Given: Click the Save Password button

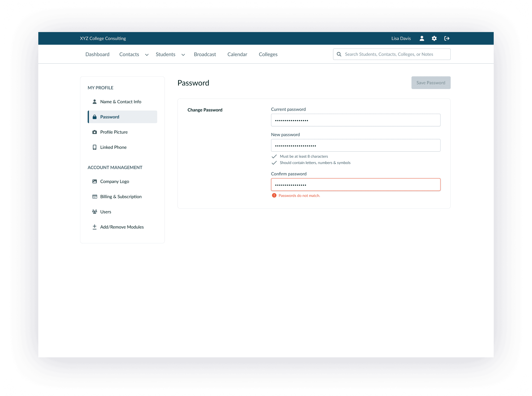Looking at the screenshot, I should click(x=431, y=83).
